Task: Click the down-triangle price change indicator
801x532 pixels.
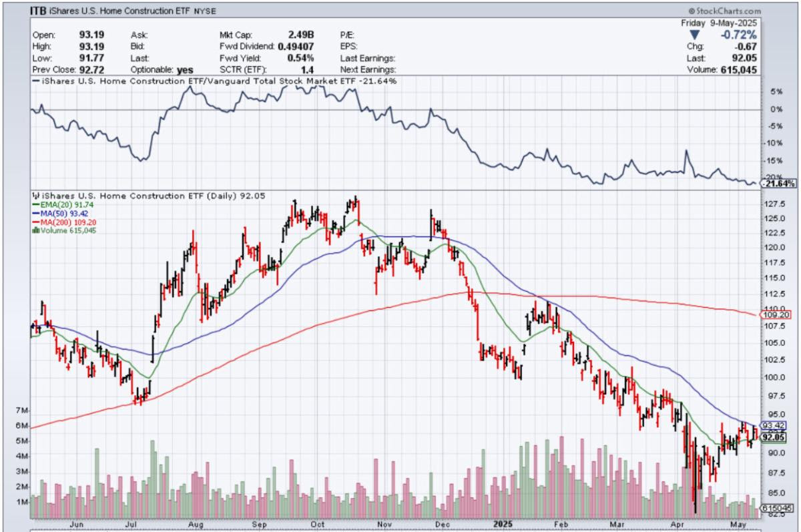Action: click(695, 33)
